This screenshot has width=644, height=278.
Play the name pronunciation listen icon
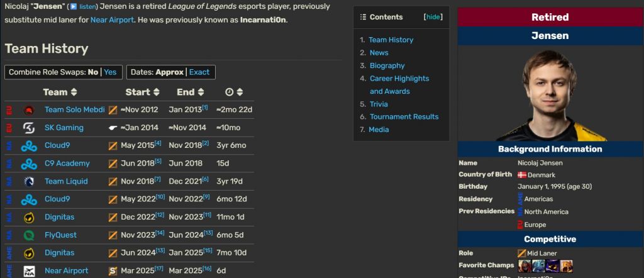pyautogui.click(x=73, y=7)
